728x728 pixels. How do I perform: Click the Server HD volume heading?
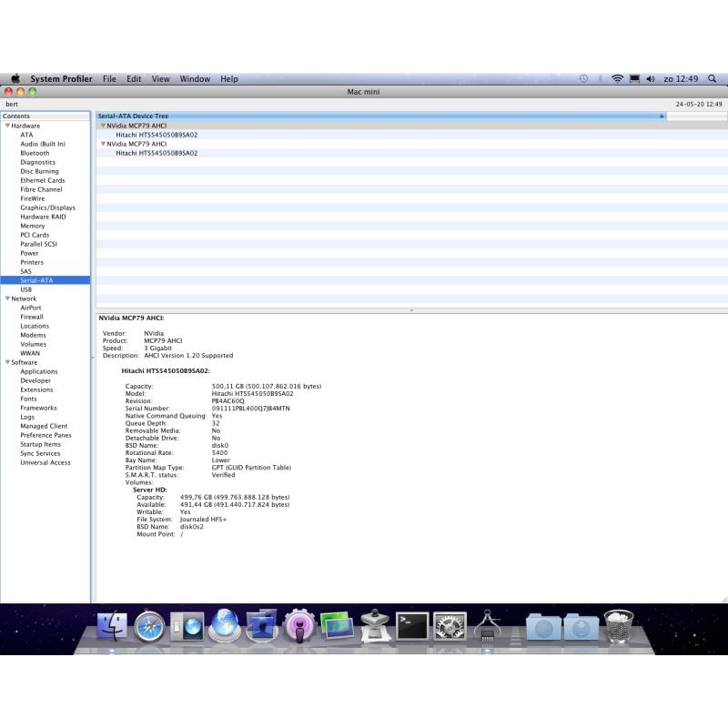tap(150, 490)
